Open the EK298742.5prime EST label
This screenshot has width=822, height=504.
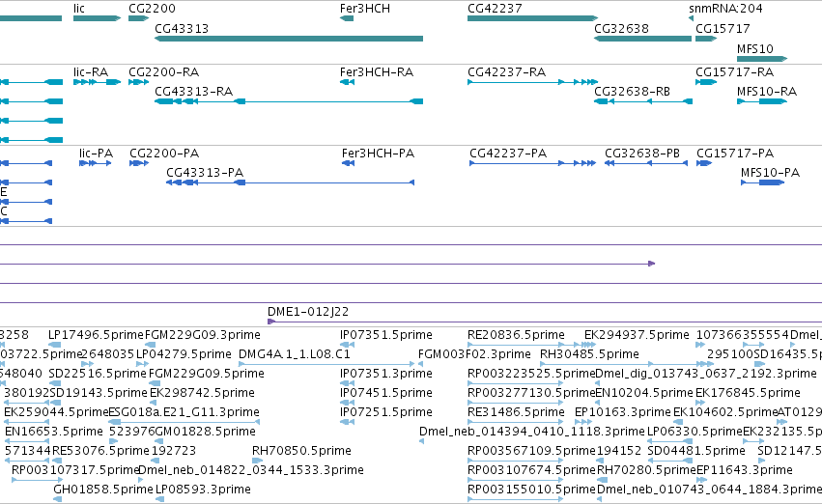coord(202,392)
